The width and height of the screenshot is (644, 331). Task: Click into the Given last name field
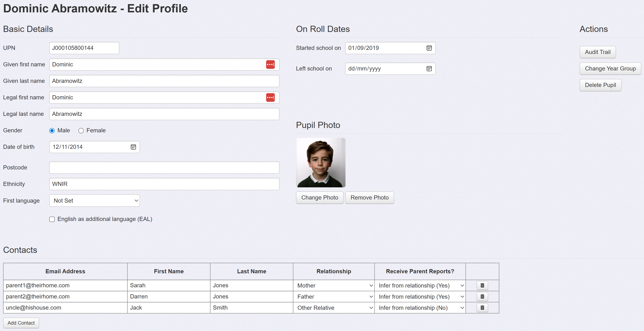click(164, 81)
